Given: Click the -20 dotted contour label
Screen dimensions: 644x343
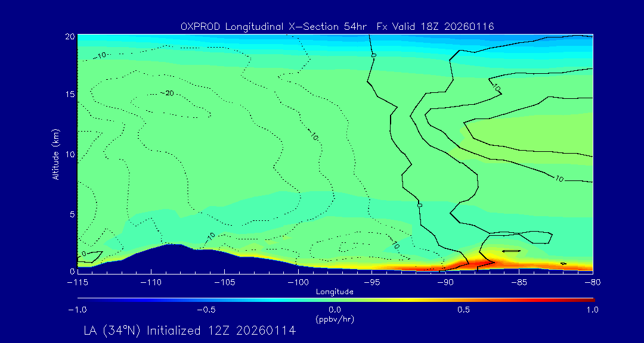Looking at the screenshot, I should tap(167, 93).
